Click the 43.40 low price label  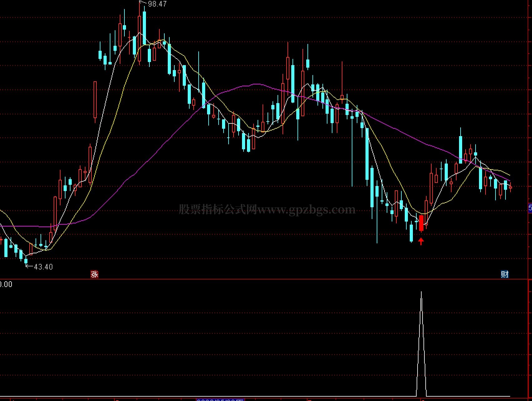tap(43, 267)
